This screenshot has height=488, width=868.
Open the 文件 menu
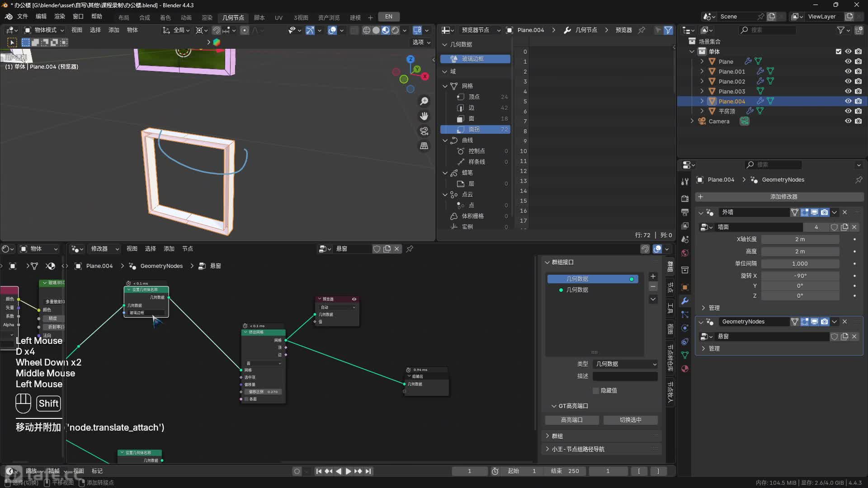point(23,17)
